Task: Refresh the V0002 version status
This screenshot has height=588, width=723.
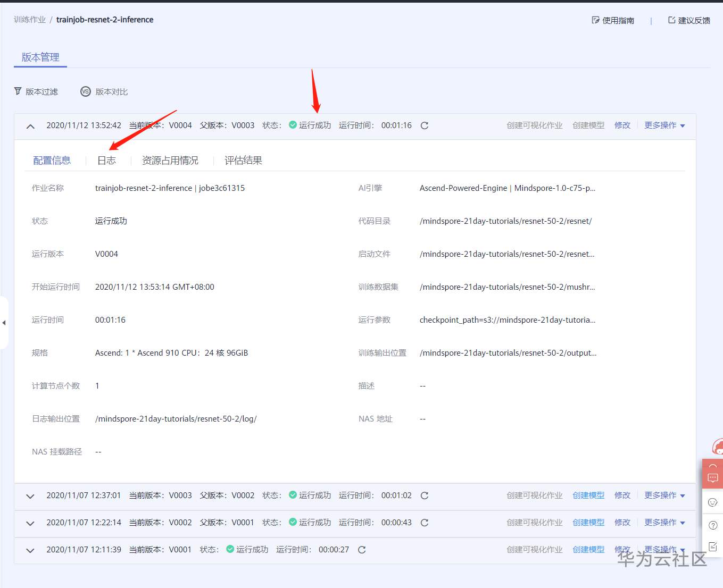Action: tap(425, 523)
